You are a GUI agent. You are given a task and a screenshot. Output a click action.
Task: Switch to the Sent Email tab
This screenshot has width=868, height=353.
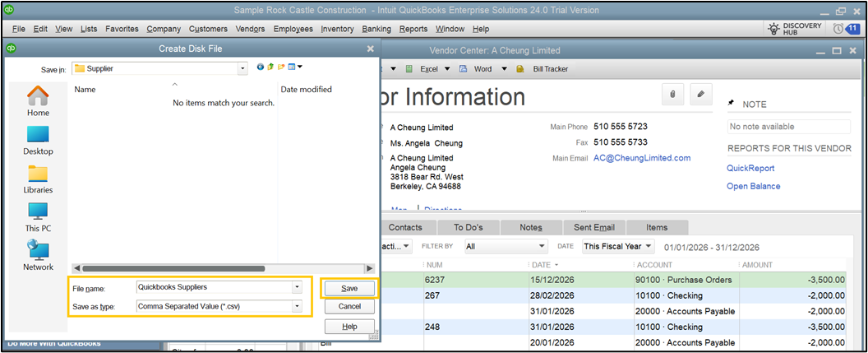(594, 227)
